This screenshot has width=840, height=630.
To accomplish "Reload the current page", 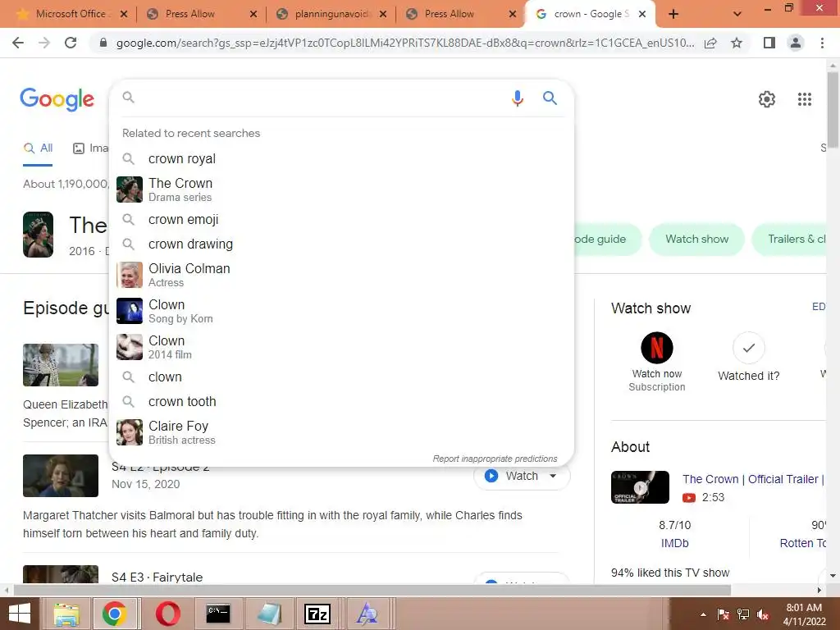I will [x=71, y=43].
